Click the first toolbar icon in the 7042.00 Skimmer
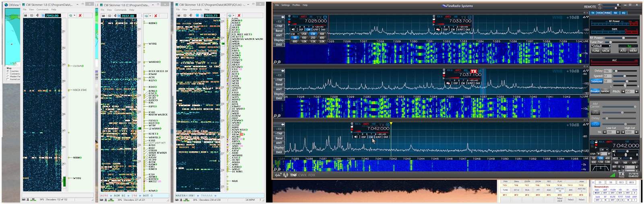The width and height of the screenshot is (644, 204). pos(25,15)
